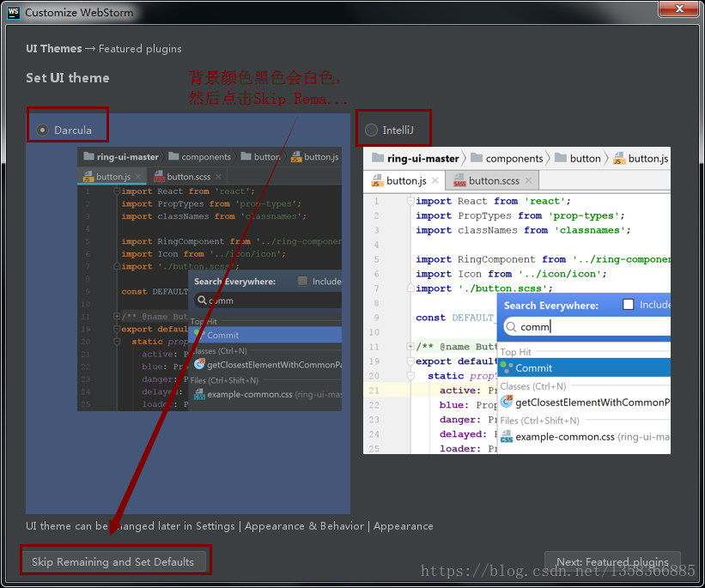Screen dimensions: 705x588
Task: Click the IntelliJ light theme preview thumbnail
Action: [517, 300]
